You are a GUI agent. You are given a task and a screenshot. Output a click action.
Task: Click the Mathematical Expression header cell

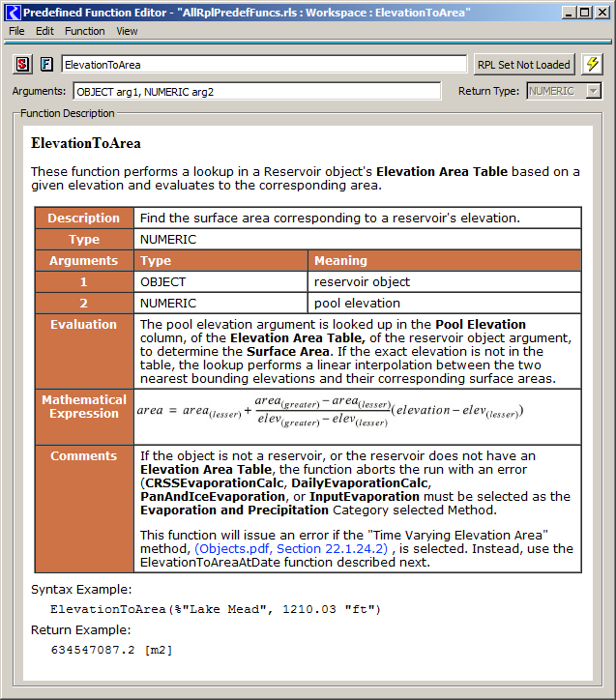[x=84, y=417]
